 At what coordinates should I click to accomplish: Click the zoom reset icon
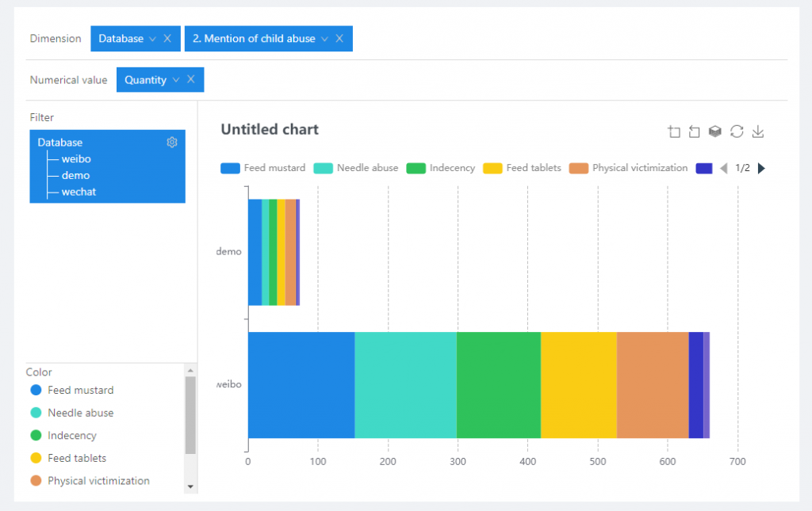click(695, 132)
